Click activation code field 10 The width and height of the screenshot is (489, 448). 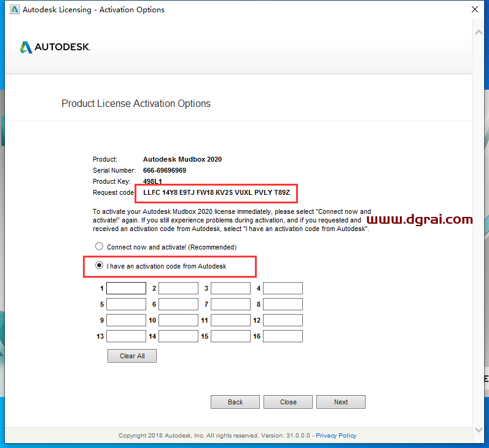(178, 320)
